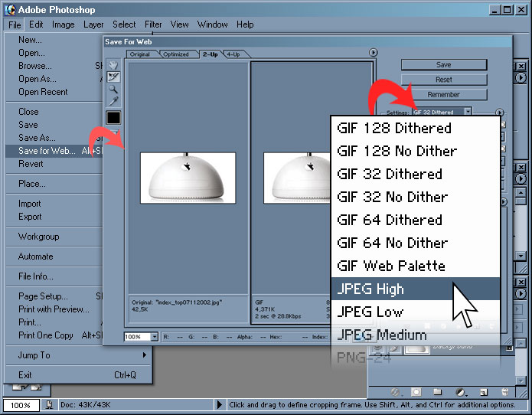Select the Eyedropper tool in Save For Web

point(113,101)
